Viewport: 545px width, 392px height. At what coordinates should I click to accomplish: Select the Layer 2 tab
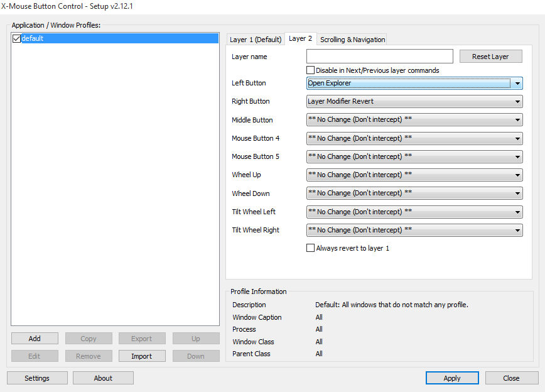coord(300,38)
